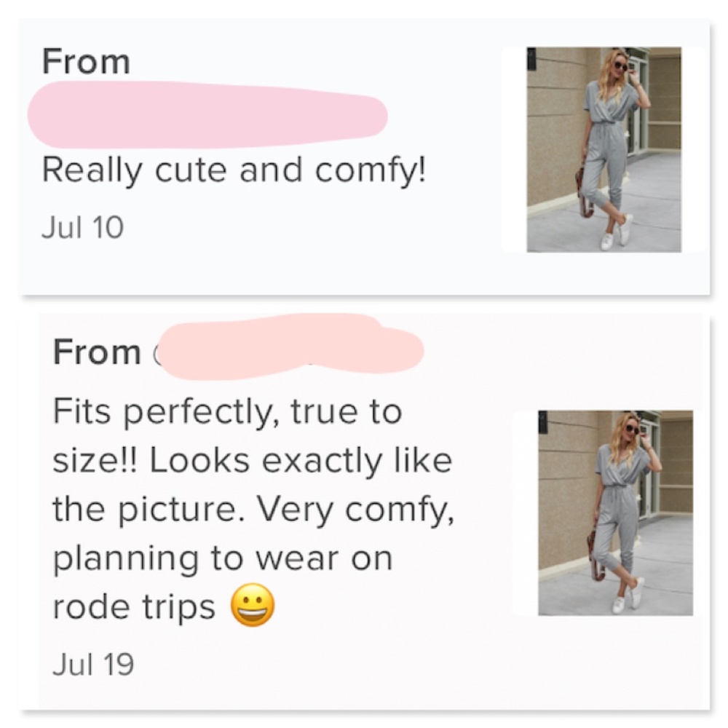The width and height of the screenshot is (728, 728).
Task: Click the 'Fits perfectly, true to' line
Action: [x=227, y=413]
